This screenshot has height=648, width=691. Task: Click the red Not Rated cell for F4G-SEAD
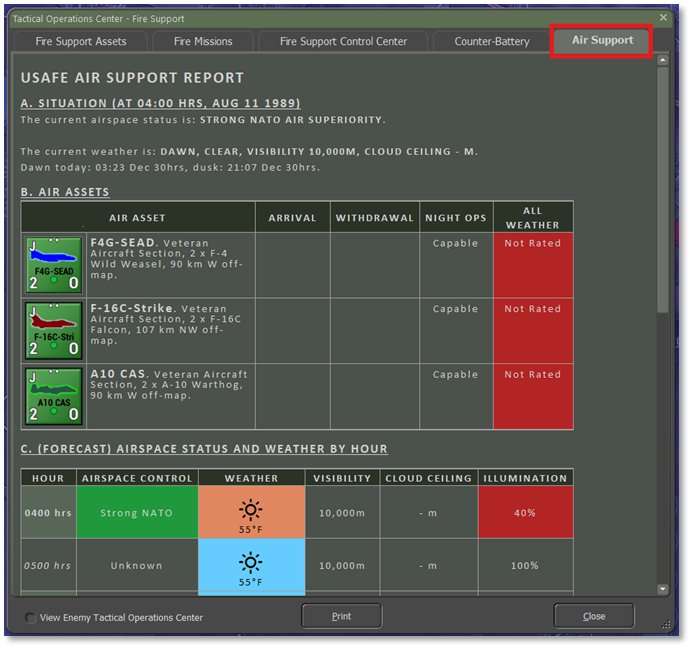[x=533, y=265]
